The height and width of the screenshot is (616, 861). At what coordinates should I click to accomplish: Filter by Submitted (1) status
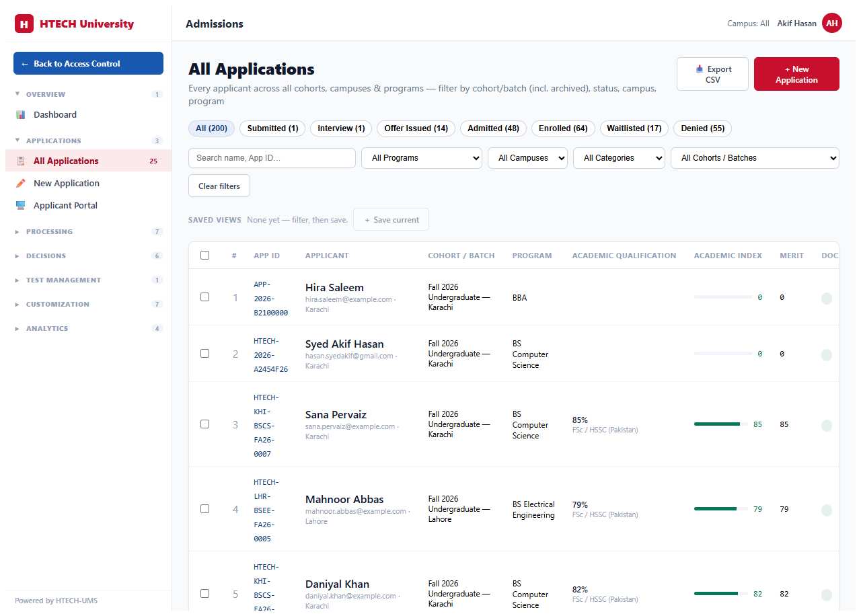pyautogui.click(x=272, y=128)
